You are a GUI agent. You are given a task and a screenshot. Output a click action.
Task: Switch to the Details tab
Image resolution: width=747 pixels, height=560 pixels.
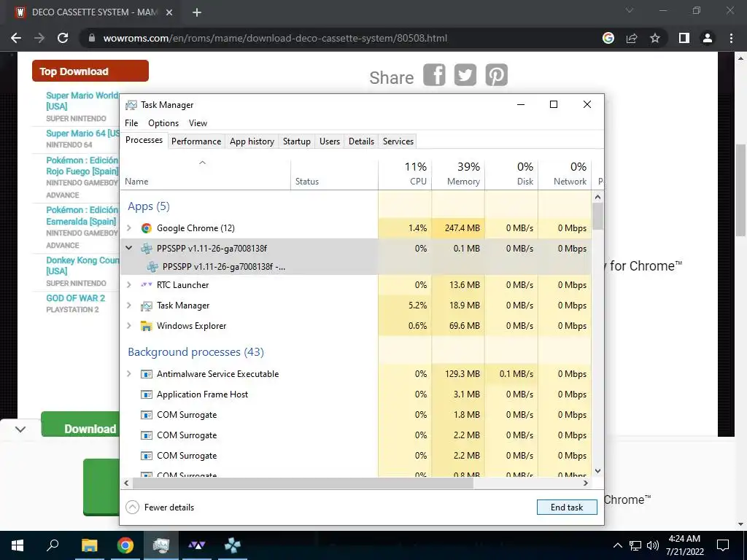(361, 141)
